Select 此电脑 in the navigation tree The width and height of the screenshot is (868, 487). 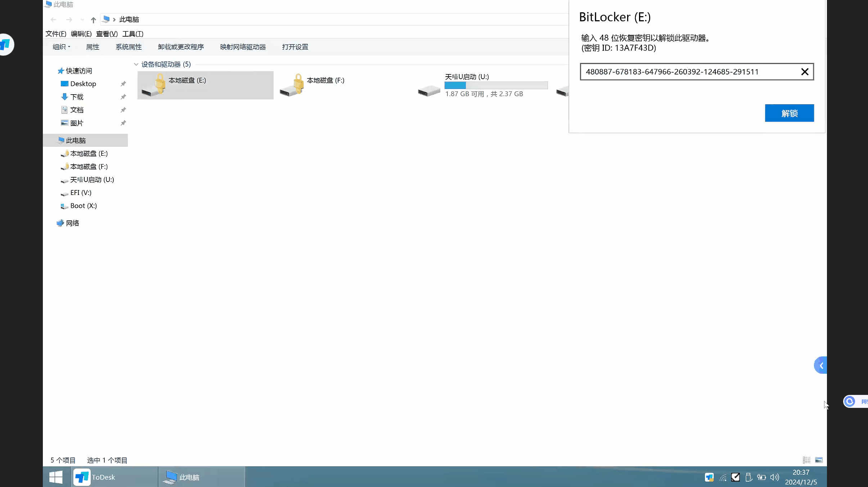click(x=85, y=140)
